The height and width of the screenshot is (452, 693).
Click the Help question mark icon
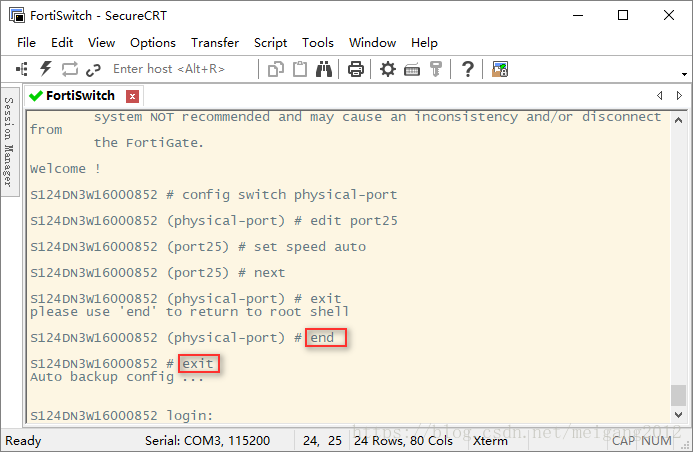[x=468, y=69]
